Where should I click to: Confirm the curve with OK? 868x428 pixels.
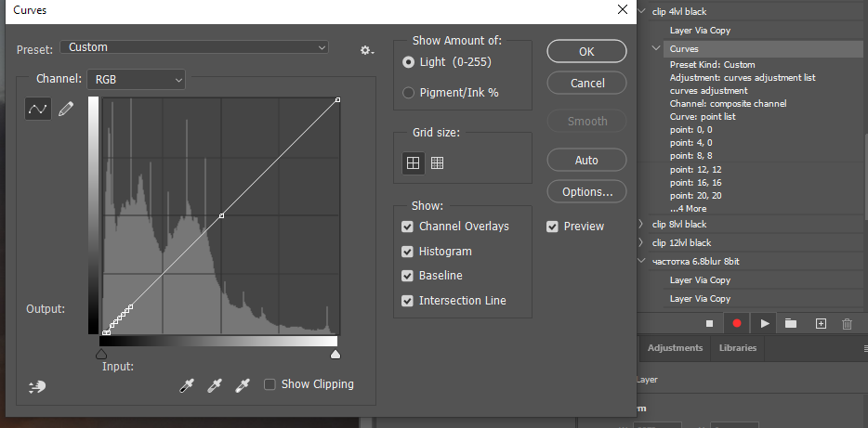pyautogui.click(x=586, y=51)
